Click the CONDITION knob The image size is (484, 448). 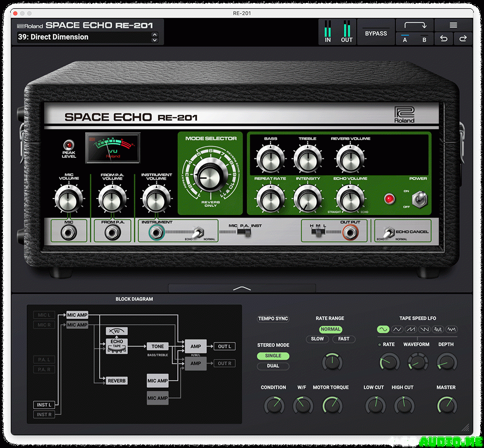pos(274,405)
